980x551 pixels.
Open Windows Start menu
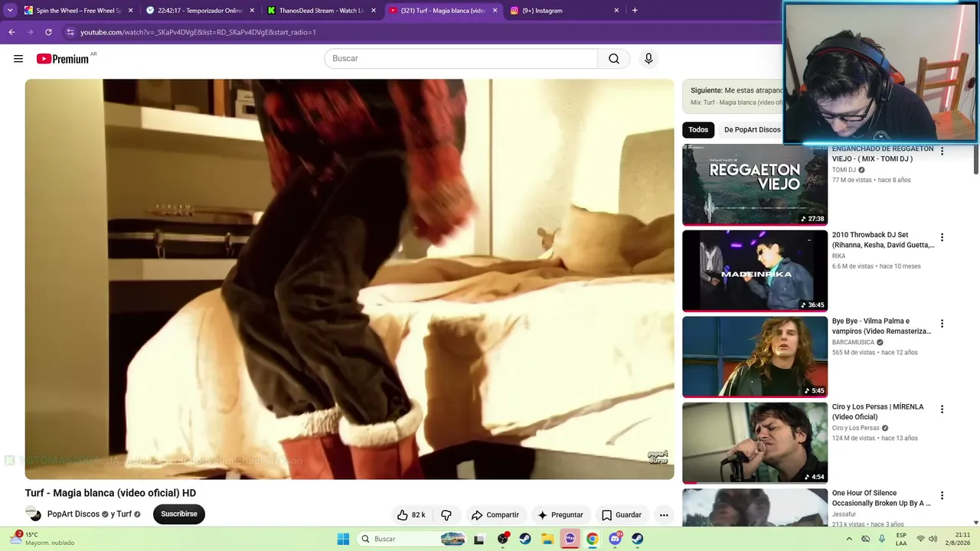click(x=343, y=539)
